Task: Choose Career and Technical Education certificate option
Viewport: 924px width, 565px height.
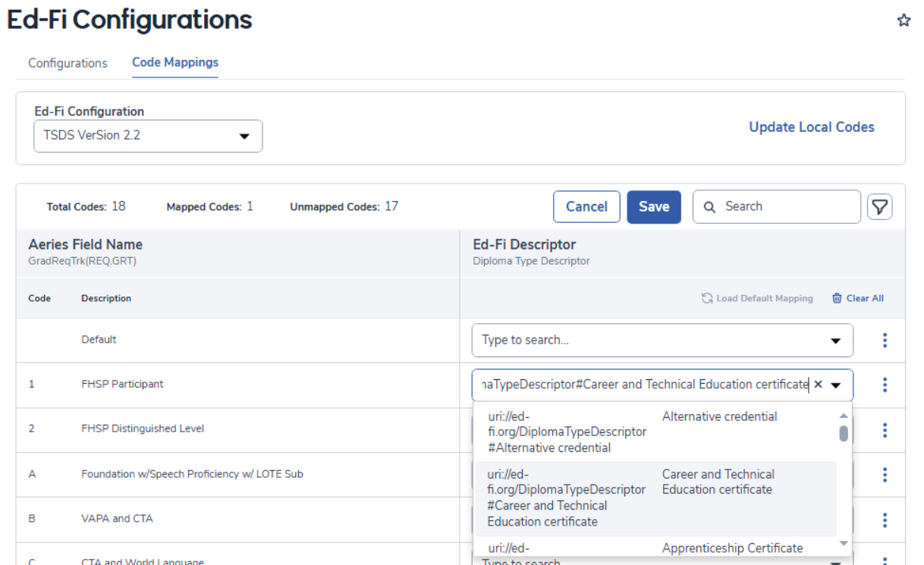Action: pos(655,498)
